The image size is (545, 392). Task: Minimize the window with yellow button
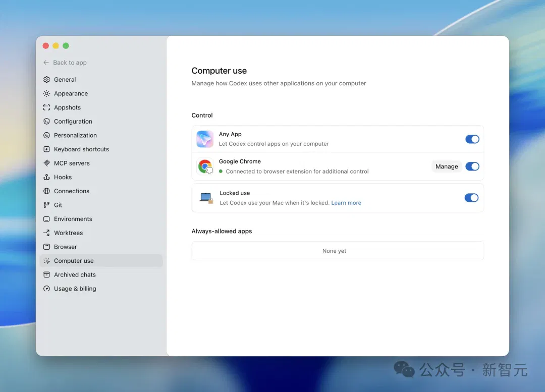pyautogui.click(x=56, y=45)
